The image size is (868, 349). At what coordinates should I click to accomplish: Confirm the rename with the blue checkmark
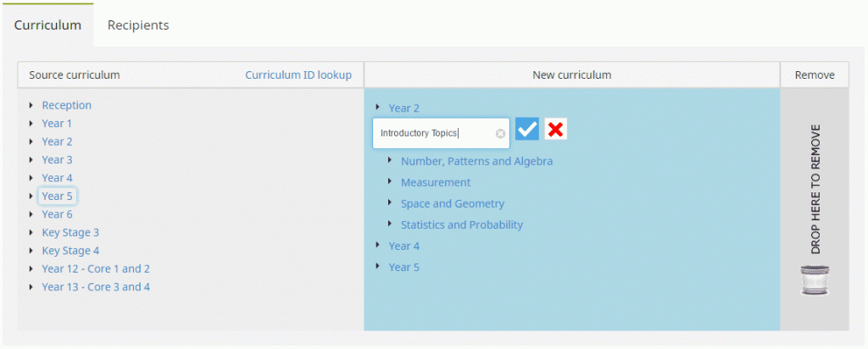527,130
